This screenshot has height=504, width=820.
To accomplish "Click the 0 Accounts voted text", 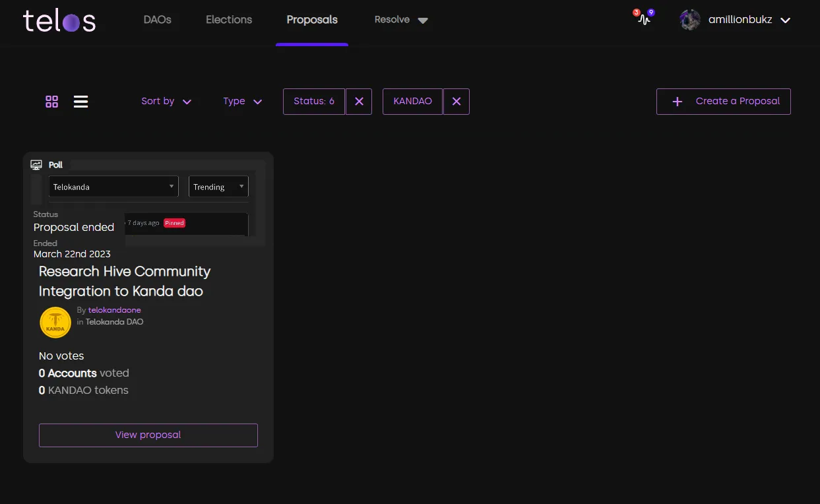I will tap(84, 373).
